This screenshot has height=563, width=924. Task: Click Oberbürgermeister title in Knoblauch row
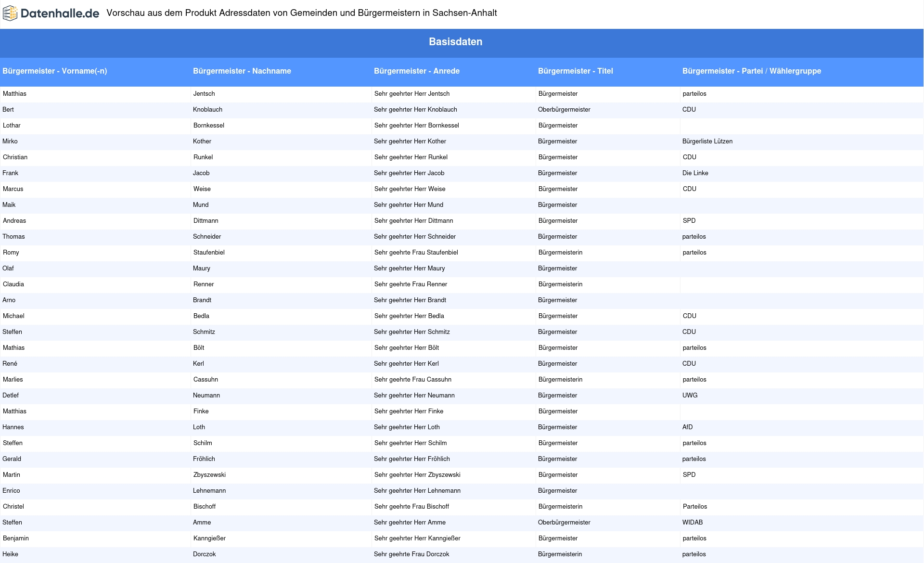[564, 109]
